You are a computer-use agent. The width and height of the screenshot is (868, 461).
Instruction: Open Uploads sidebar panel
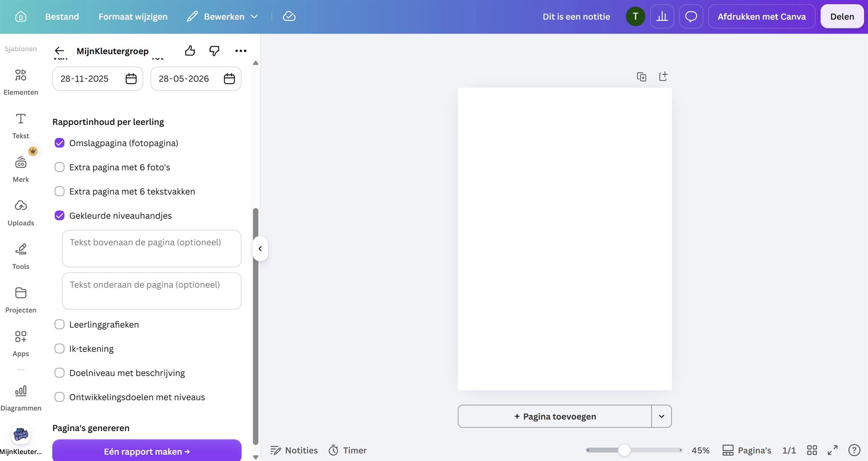(21, 212)
